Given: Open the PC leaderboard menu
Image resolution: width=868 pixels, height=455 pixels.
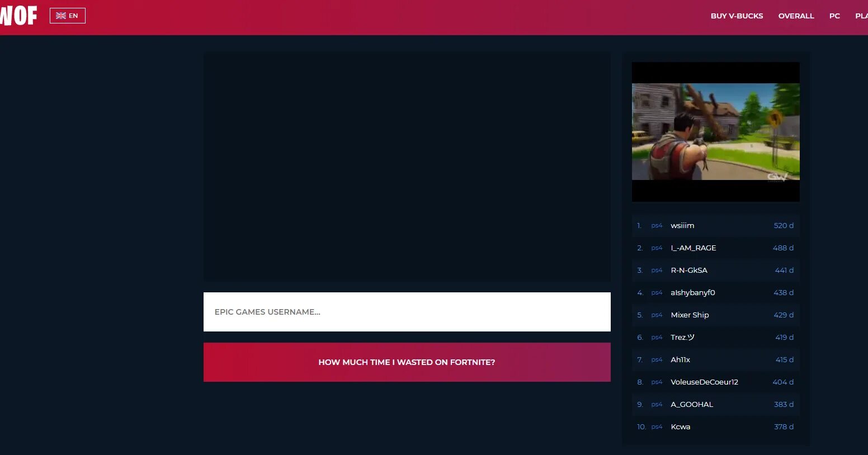Looking at the screenshot, I should (x=834, y=16).
